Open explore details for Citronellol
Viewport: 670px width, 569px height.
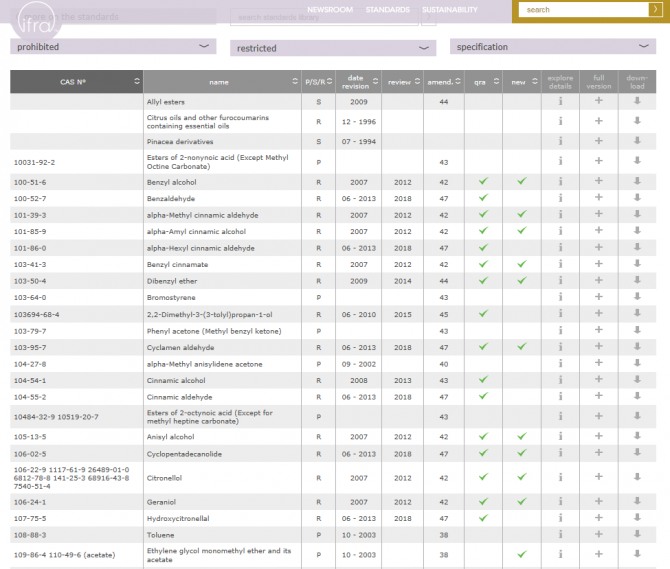coord(560,477)
